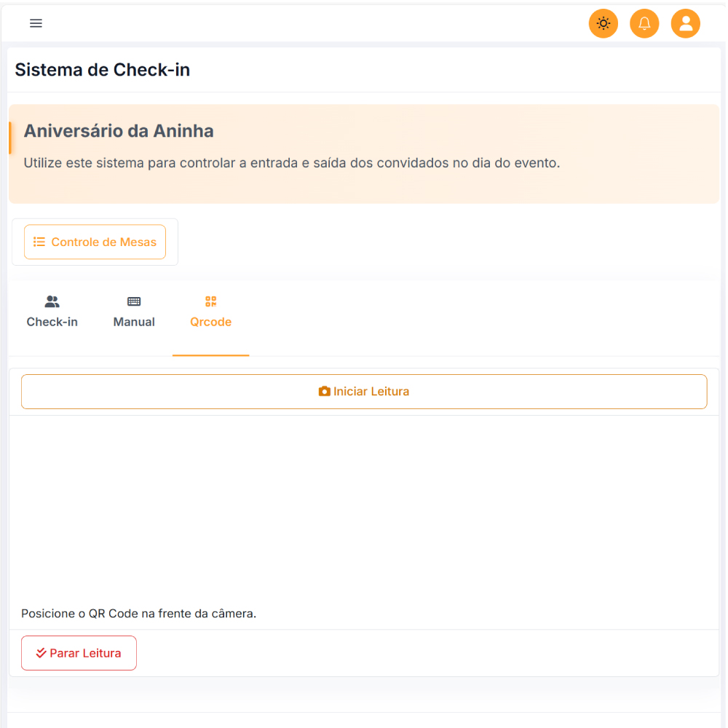Open the notifications bell
Image resolution: width=728 pixels, height=728 pixels.
[644, 23]
